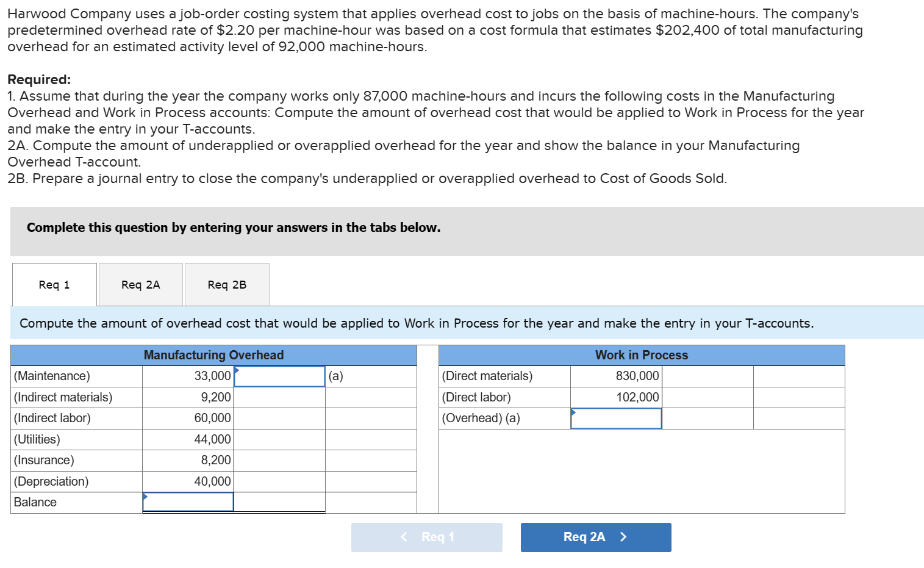Image resolution: width=924 pixels, height=568 pixels.
Task: Click the Req 1 back button
Action: [x=426, y=537]
